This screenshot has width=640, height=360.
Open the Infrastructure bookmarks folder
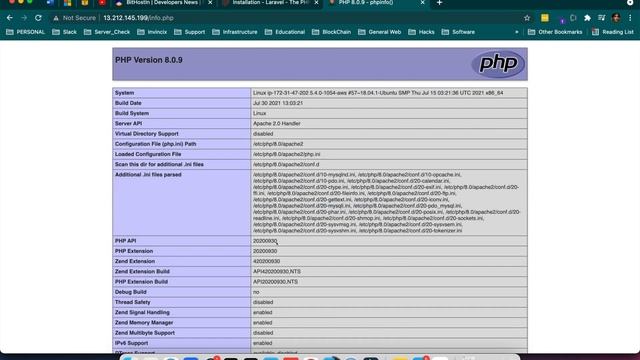235,32
